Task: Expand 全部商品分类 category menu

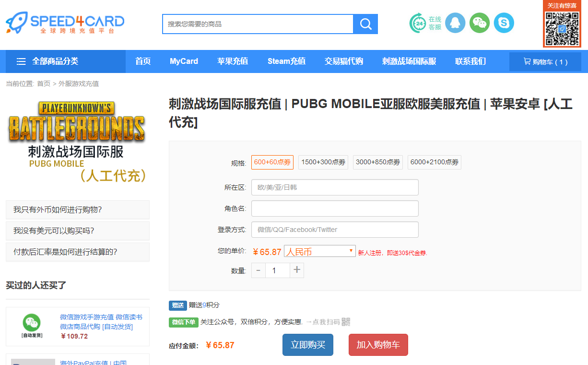Action: (66, 61)
